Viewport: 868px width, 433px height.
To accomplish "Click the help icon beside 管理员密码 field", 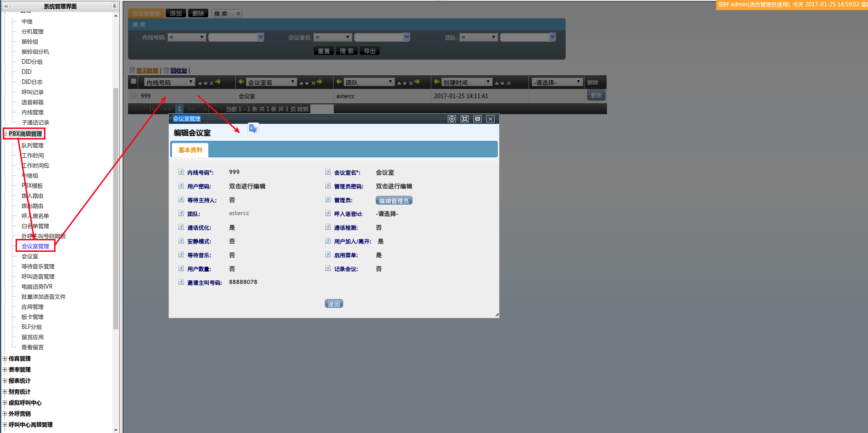I will [328, 186].
